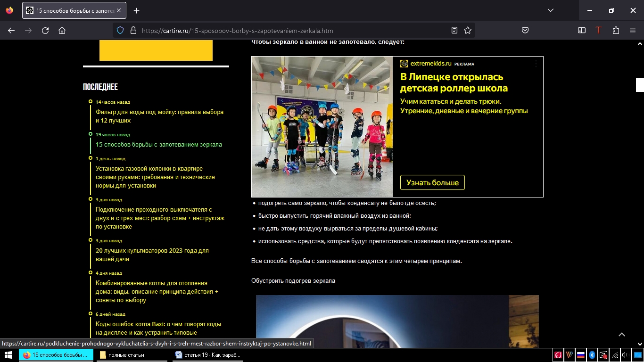Viewport: 644px width, 362px height.
Task: Open the Windows Start menu
Action: coord(8,355)
